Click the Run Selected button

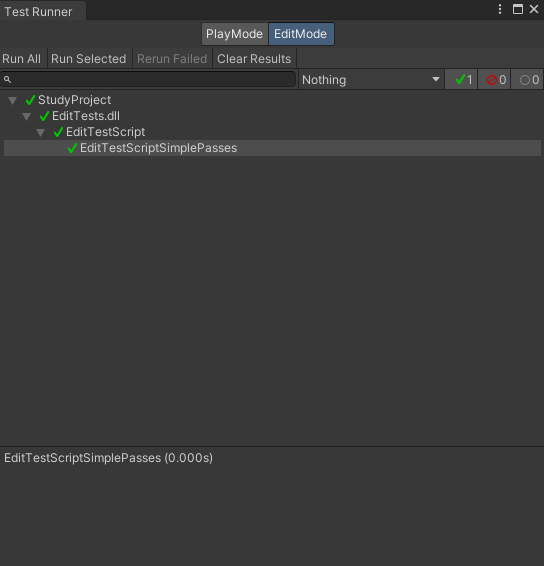(89, 59)
